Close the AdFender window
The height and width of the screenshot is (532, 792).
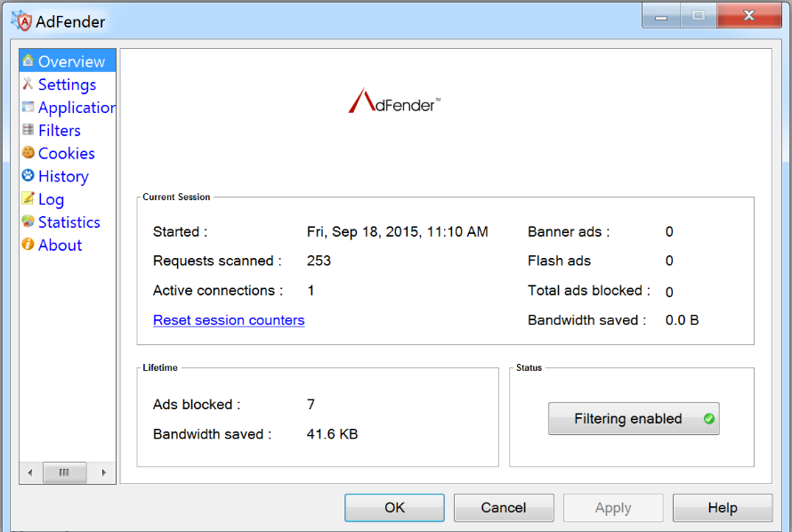748,16
